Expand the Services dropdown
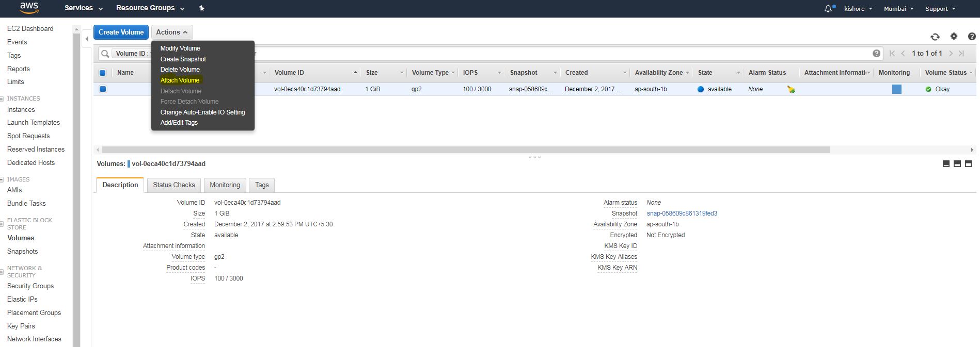Viewport: 980px width, 347px height. click(83, 8)
